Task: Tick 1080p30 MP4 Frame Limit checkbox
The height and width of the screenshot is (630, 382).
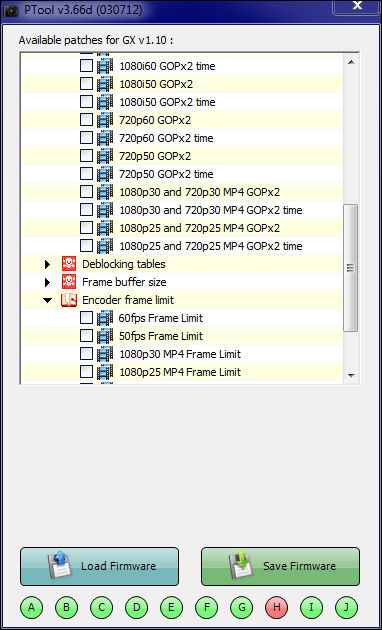Action: pyautogui.click(x=86, y=354)
